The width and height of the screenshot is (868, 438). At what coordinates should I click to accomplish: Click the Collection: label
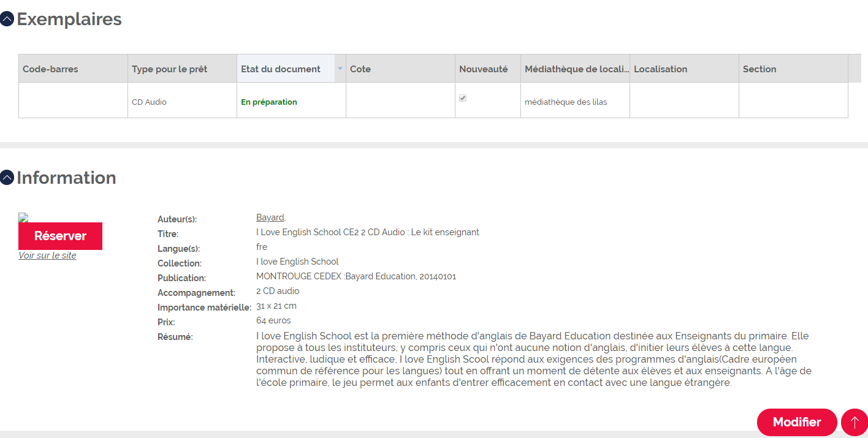pyautogui.click(x=180, y=263)
